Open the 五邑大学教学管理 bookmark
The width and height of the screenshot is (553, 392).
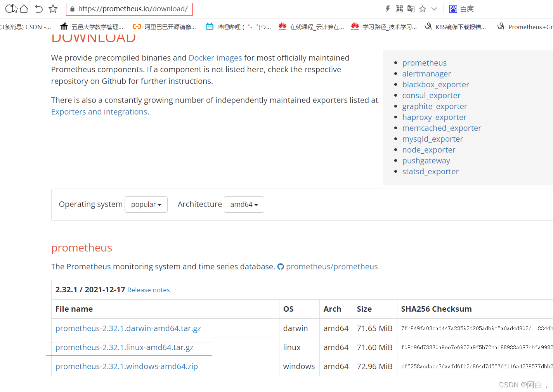click(92, 27)
